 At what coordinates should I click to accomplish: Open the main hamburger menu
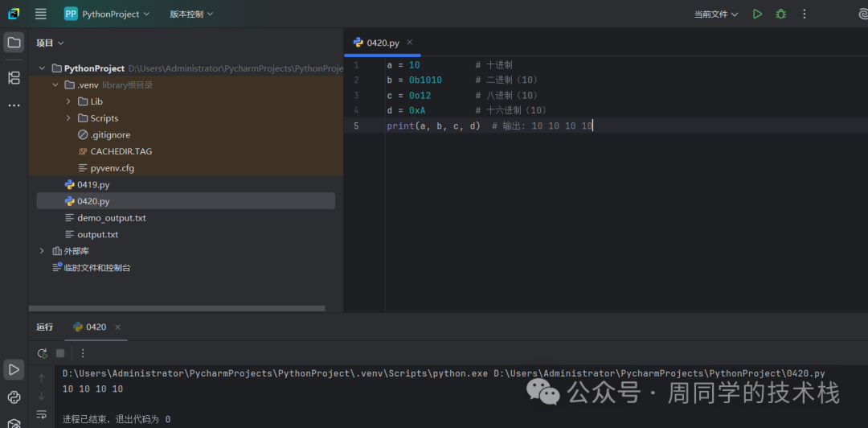pos(41,14)
